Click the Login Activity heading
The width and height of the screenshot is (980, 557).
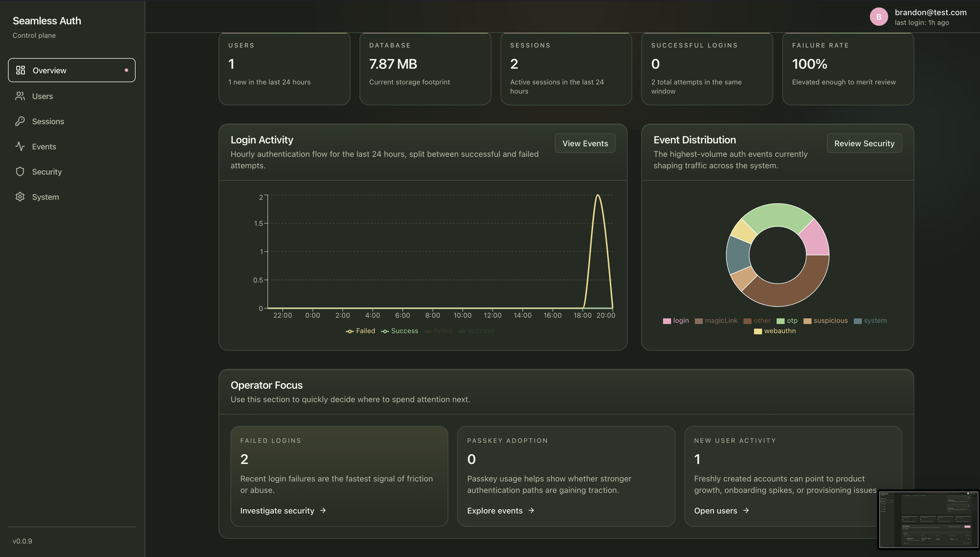tap(262, 140)
